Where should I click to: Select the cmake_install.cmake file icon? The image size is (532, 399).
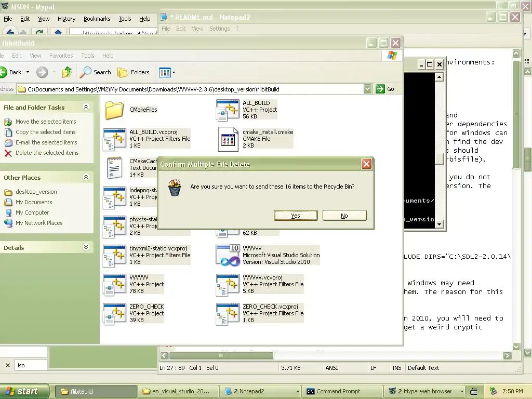click(228, 139)
